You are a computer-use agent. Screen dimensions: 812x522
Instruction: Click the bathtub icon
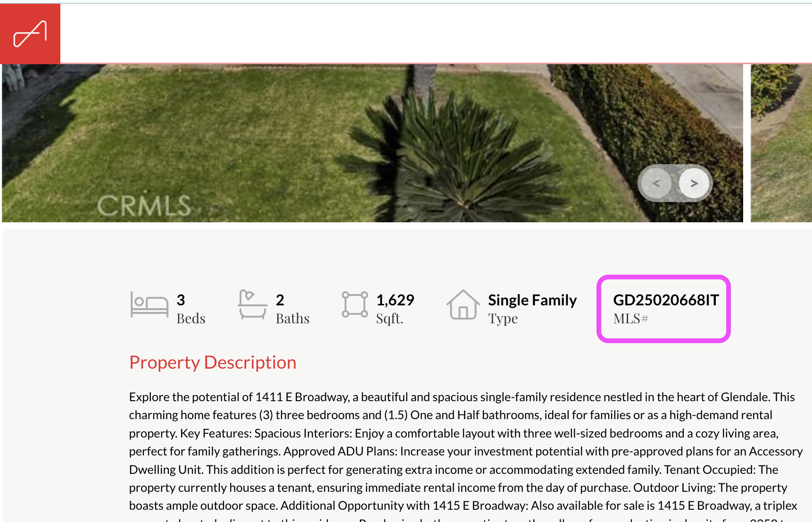coord(252,305)
